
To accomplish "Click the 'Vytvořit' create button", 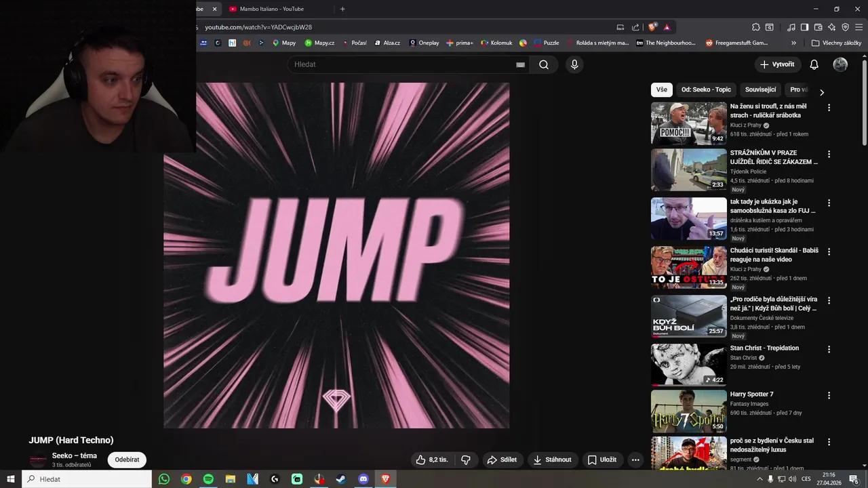I will click(777, 64).
